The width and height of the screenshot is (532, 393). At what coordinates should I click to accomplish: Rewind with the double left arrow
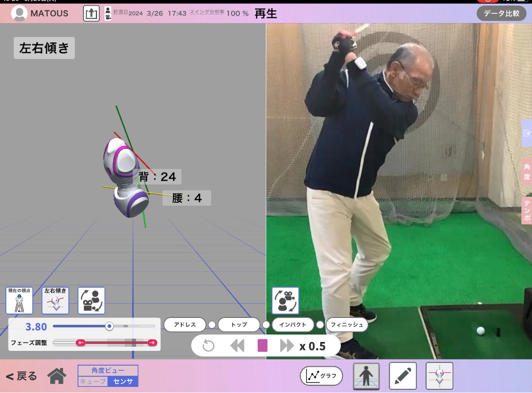[237, 346]
